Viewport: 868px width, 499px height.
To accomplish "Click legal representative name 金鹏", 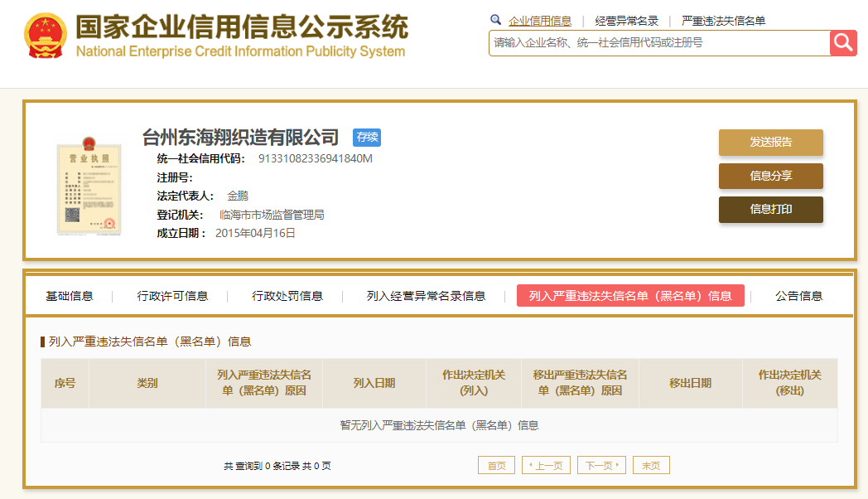I will pyautogui.click(x=238, y=196).
